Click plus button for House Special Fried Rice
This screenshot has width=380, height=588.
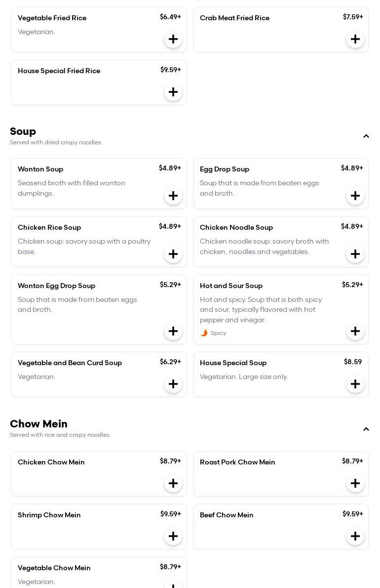173,92
